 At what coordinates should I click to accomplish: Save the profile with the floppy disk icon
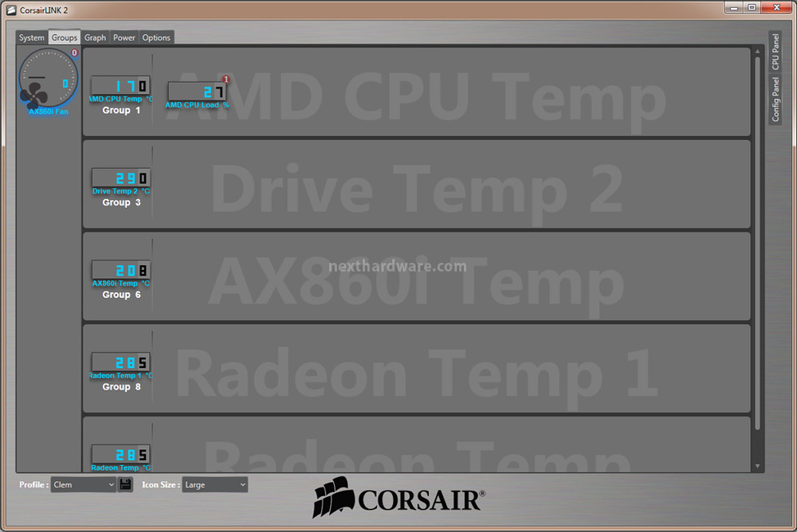click(x=125, y=484)
